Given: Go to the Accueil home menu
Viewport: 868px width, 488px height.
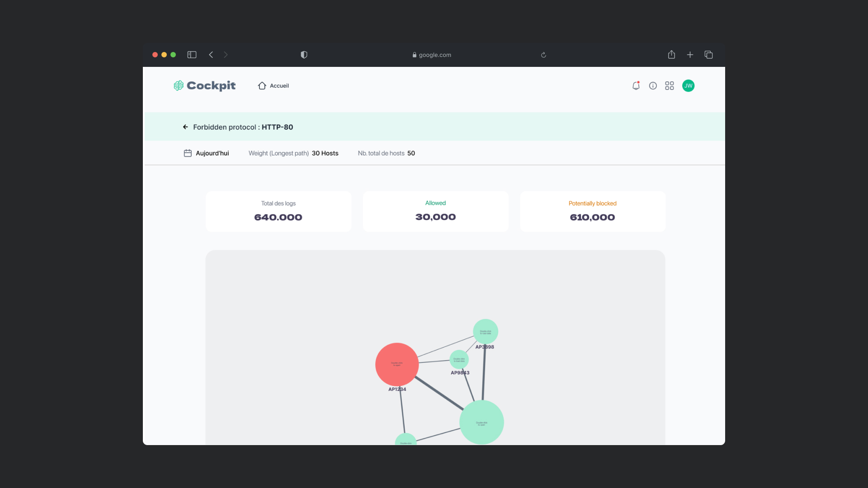Looking at the screenshot, I should pos(274,86).
